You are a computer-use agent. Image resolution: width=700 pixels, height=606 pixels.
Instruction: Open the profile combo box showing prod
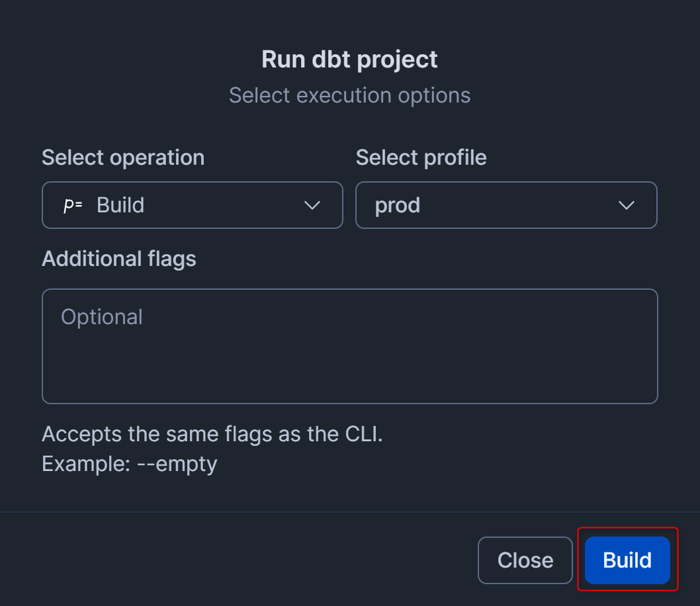click(506, 205)
